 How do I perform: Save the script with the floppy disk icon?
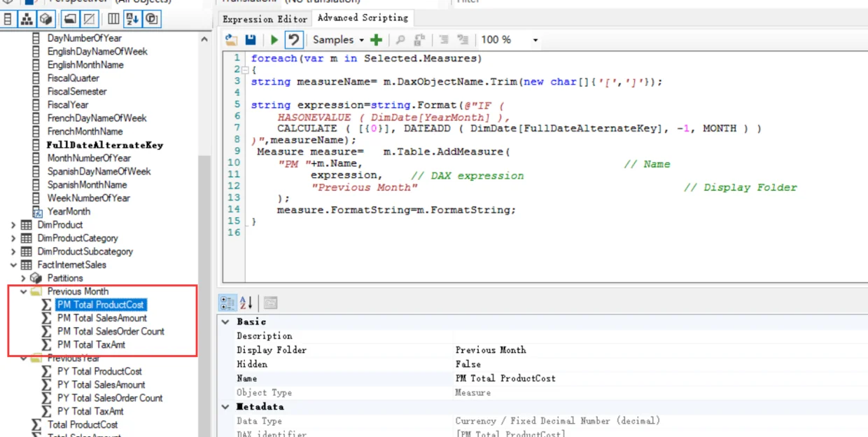(250, 40)
